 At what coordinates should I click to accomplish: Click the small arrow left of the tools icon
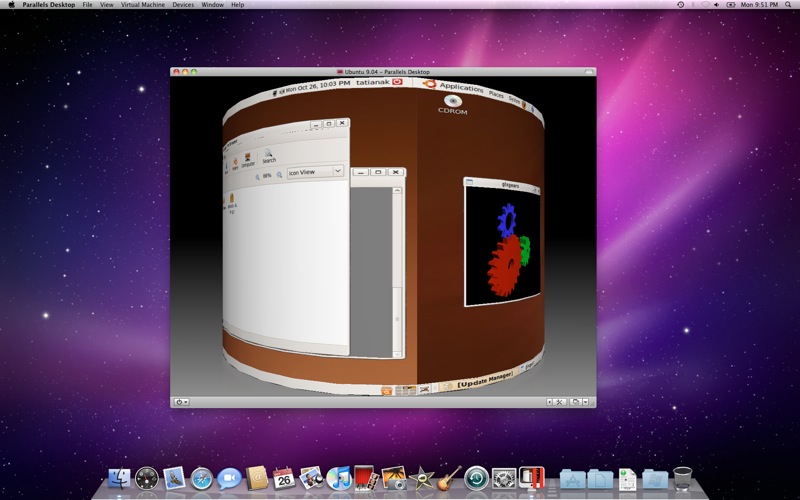[549, 402]
